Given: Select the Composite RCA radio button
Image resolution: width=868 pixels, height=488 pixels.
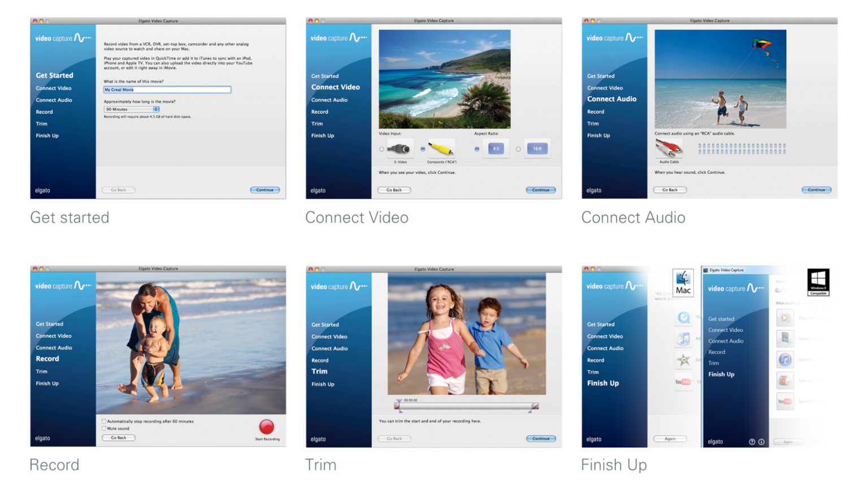Looking at the screenshot, I should pyautogui.click(x=423, y=149).
